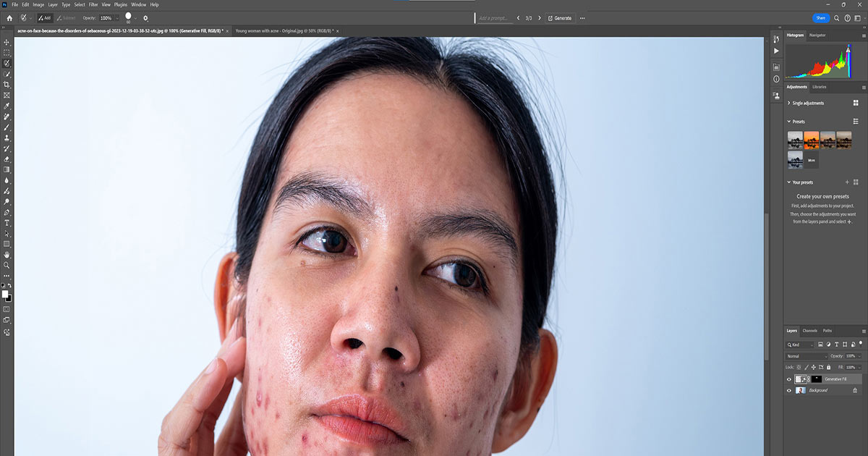Select the Crop tool
This screenshot has height=456, width=868.
pos(6,85)
